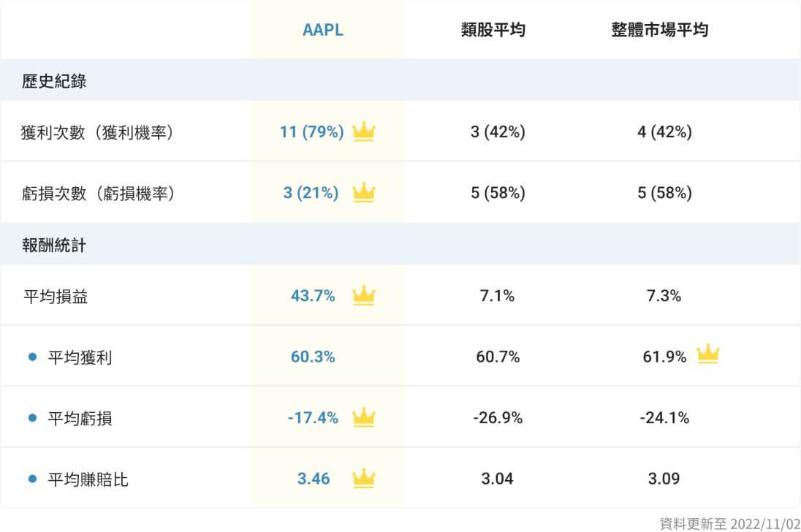Click the crown icon next to 3.46
The height and width of the screenshot is (532, 801).
(x=363, y=479)
